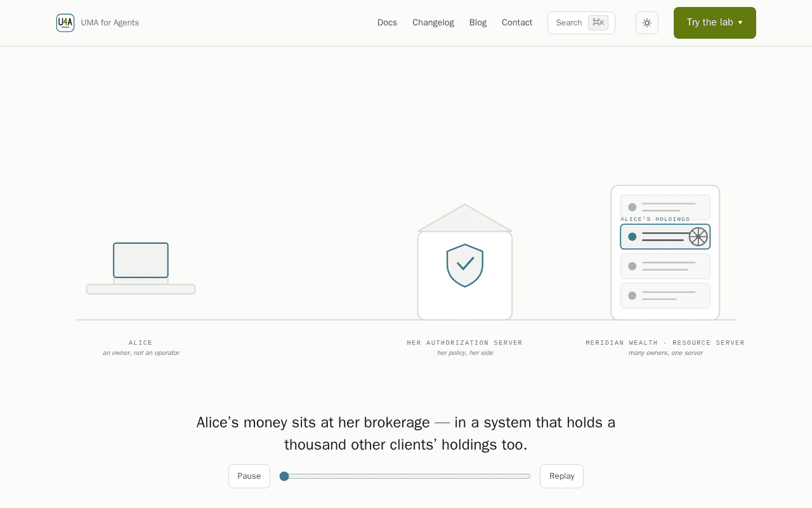The width and height of the screenshot is (812, 508).
Task: Click the caption about Alice's brokerage money
Action: click(x=406, y=433)
